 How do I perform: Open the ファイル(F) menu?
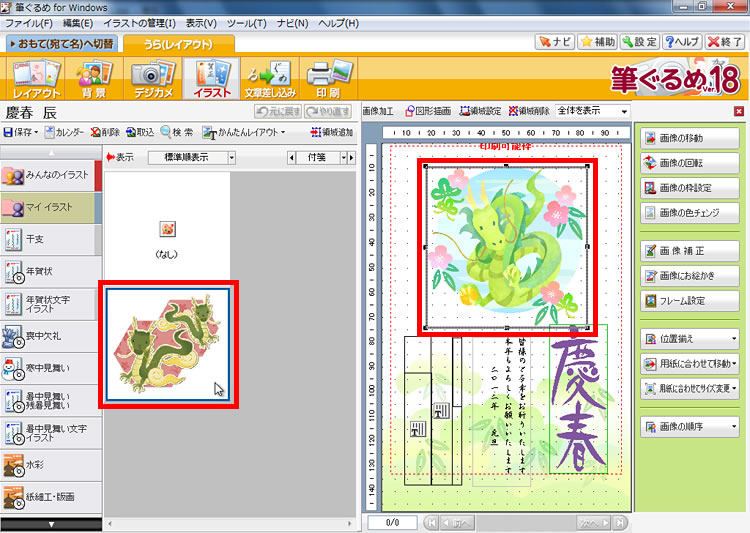coord(29,23)
